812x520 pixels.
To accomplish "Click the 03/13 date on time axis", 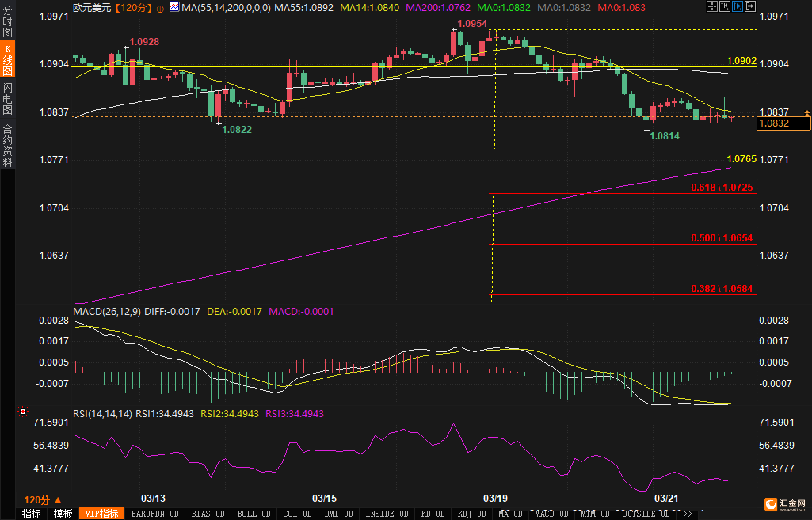I will coord(153,498).
